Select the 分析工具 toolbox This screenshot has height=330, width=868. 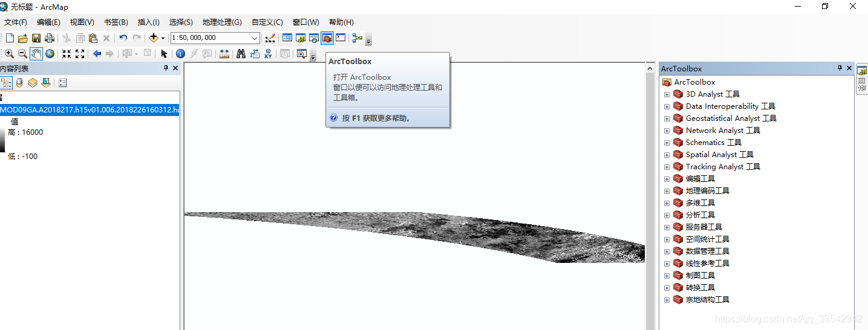click(x=700, y=215)
